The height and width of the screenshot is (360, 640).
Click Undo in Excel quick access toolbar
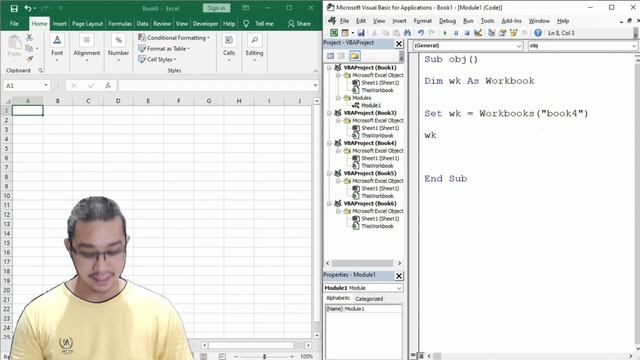point(28,8)
